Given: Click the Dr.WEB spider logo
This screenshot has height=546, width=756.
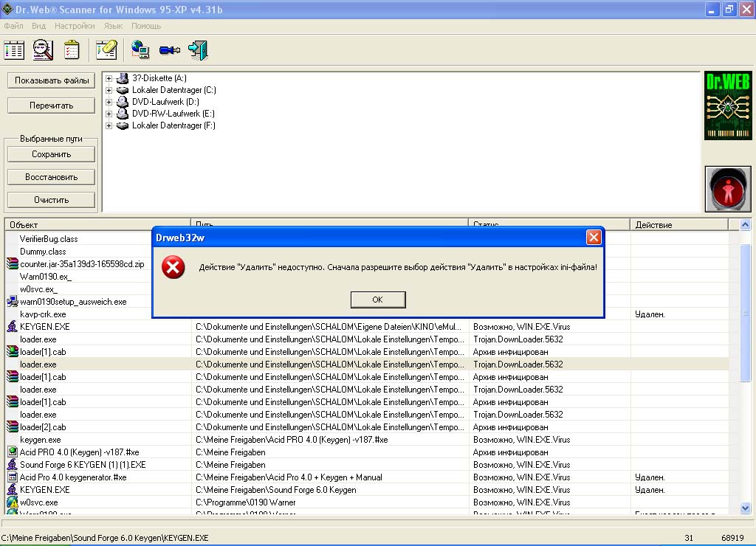Looking at the screenshot, I should click(x=727, y=106).
